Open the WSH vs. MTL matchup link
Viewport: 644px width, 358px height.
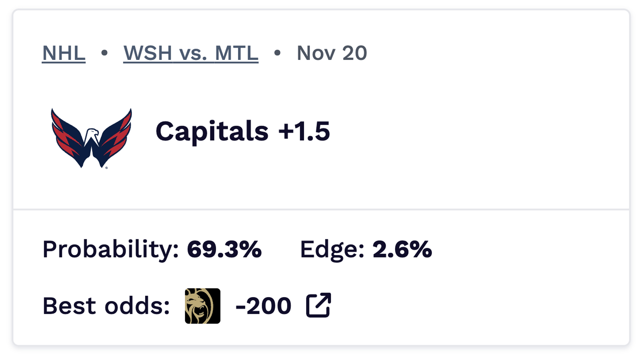190,53
